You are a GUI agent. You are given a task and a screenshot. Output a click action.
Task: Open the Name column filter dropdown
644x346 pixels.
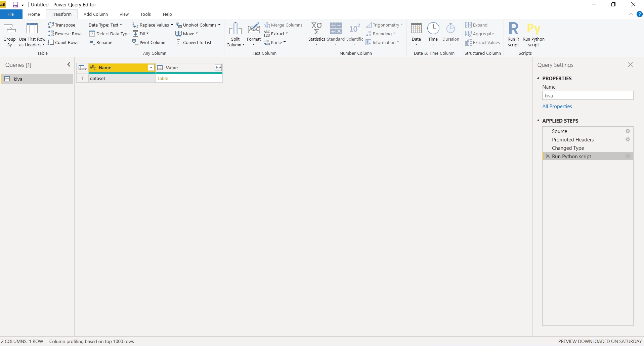(x=151, y=68)
